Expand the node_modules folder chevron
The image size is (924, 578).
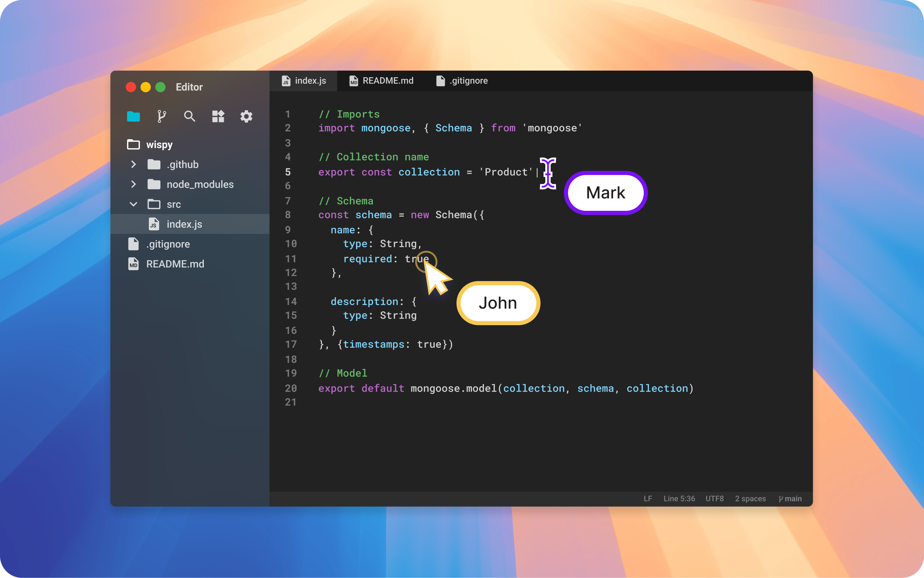(x=133, y=184)
